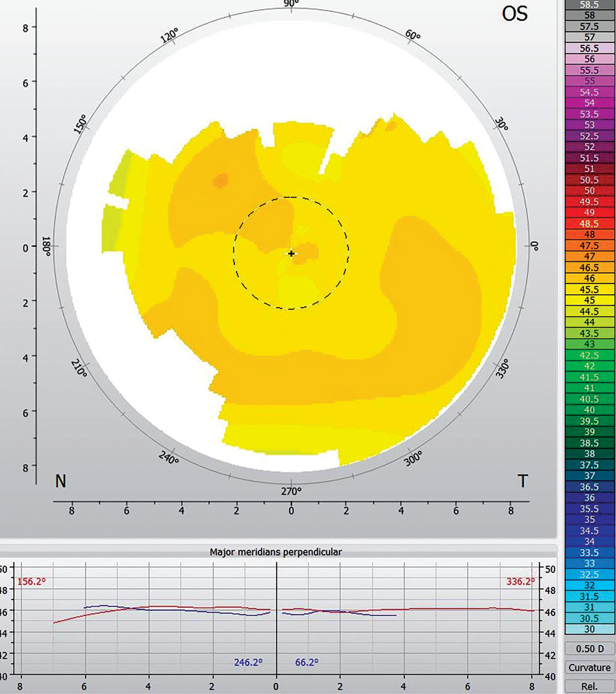
Task: Click the N nasal side marker
Action: click(x=60, y=481)
